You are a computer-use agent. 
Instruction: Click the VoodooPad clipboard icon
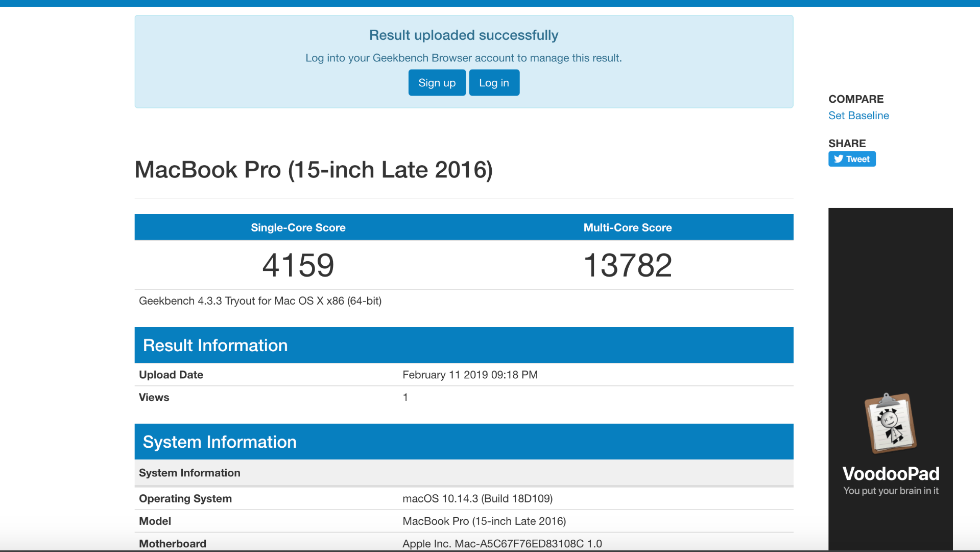click(890, 423)
